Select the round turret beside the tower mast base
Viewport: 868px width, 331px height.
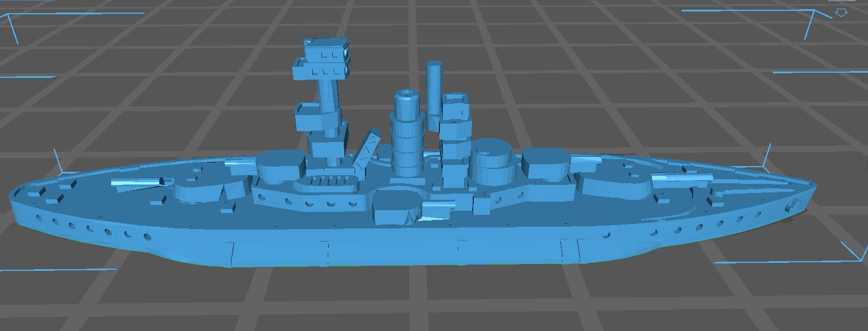[x=280, y=165]
